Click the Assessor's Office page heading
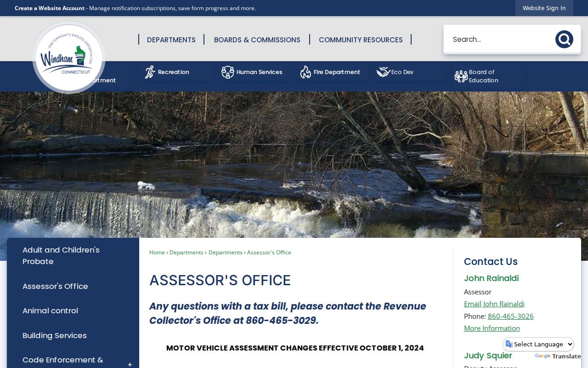 tap(220, 281)
